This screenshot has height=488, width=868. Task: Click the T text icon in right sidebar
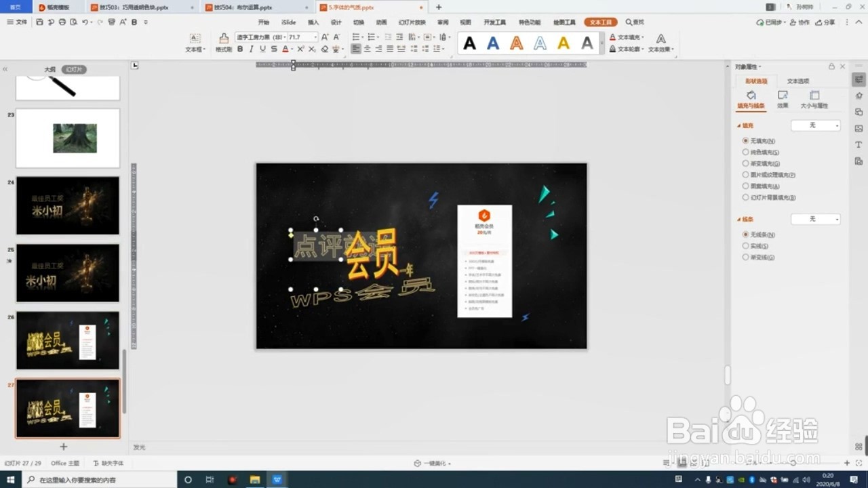(859, 145)
